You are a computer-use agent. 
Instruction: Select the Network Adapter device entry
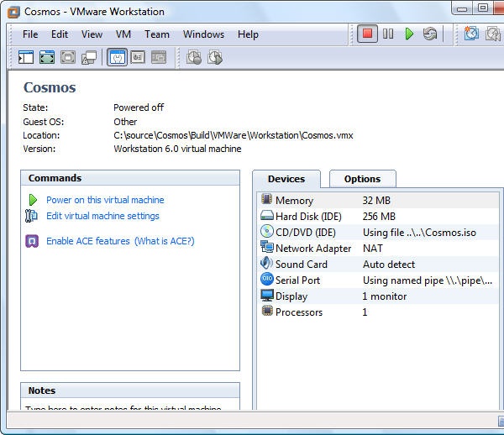[379, 248]
